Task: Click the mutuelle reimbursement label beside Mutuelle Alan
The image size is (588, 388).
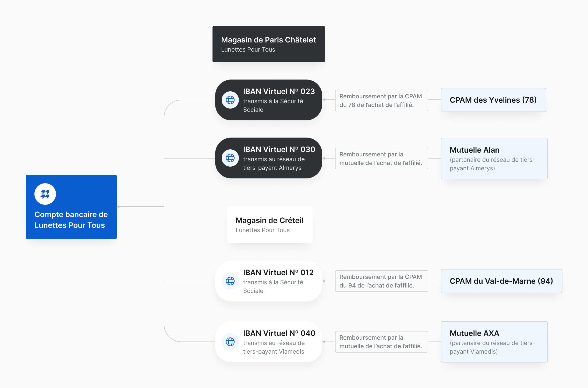Action: (382, 159)
